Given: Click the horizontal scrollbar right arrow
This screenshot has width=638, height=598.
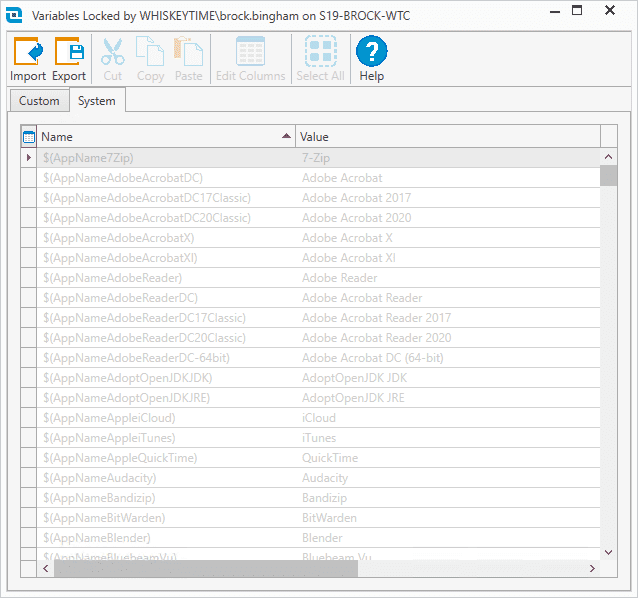Looking at the screenshot, I should pos(592,568).
